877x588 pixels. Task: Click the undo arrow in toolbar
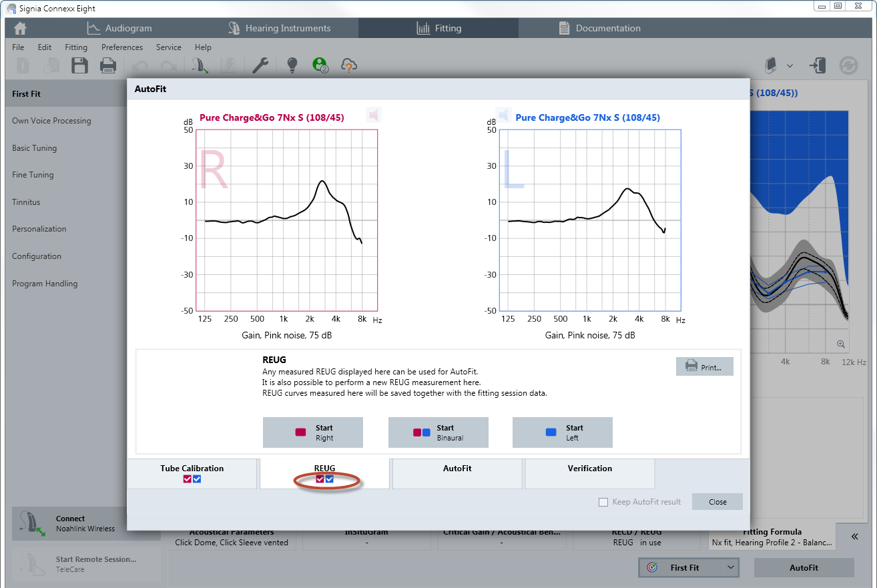click(140, 65)
